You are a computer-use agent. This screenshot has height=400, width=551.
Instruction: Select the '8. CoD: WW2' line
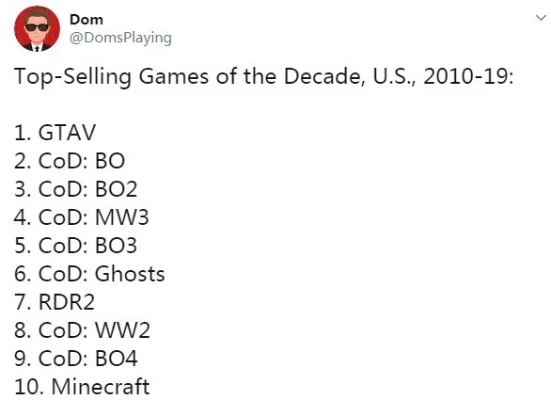tap(82, 330)
